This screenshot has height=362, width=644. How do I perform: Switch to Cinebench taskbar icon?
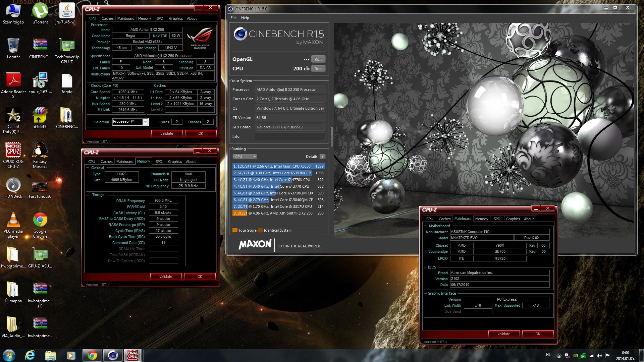point(113,355)
